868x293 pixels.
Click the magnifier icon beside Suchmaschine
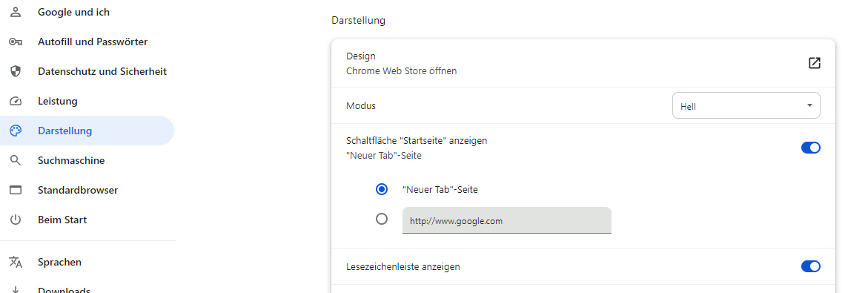(x=16, y=161)
